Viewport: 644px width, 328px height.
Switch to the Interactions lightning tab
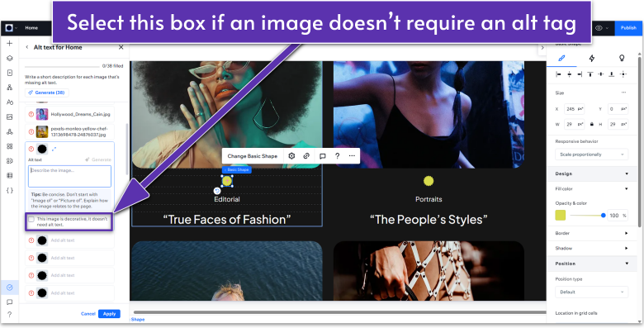coord(592,59)
